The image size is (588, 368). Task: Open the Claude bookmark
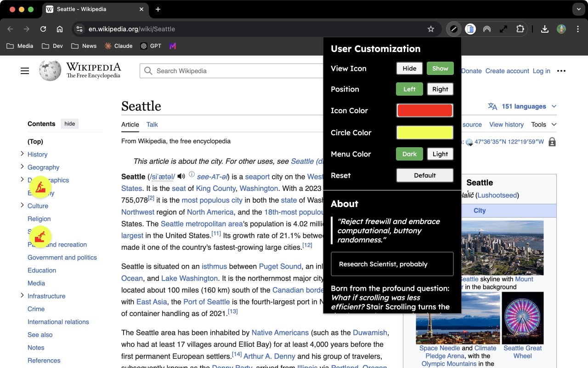tap(119, 46)
